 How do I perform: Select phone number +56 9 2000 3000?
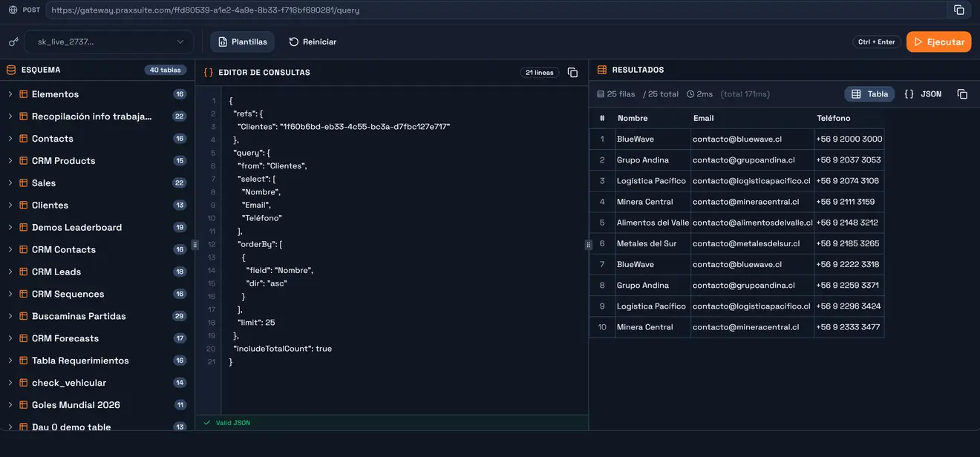pos(849,139)
